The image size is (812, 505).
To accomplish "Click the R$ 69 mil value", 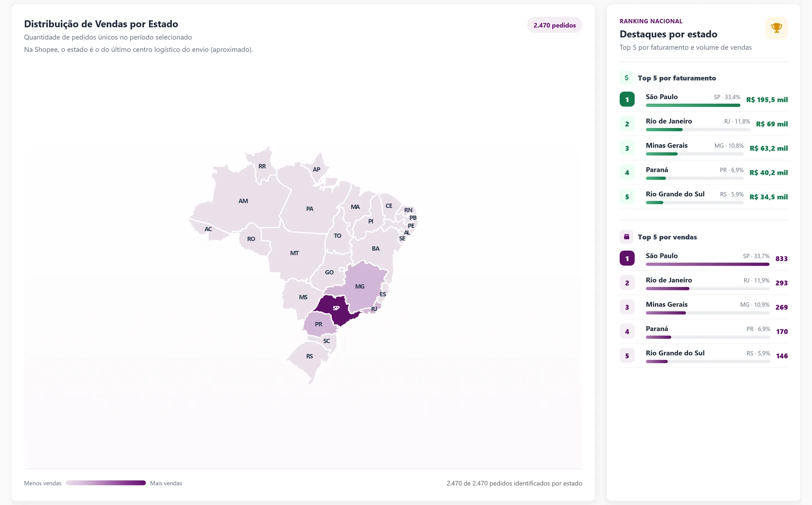I will click(772, 124).
